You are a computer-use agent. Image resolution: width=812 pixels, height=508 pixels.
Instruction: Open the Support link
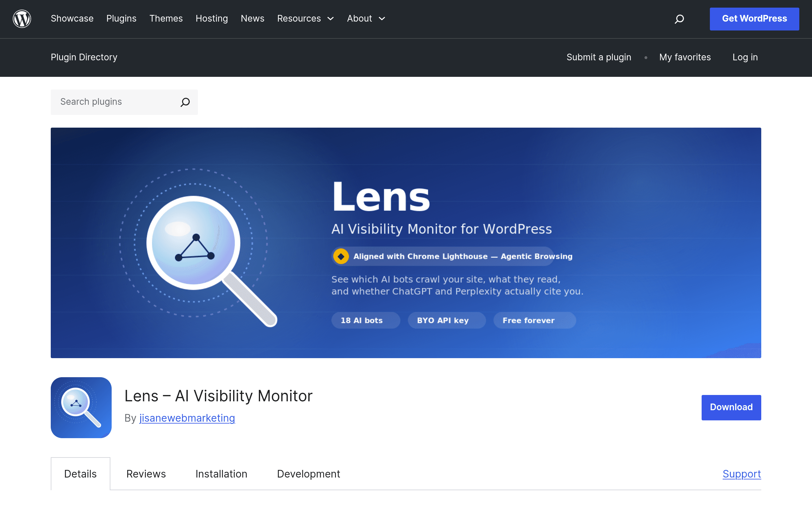(x=742, y=474)
